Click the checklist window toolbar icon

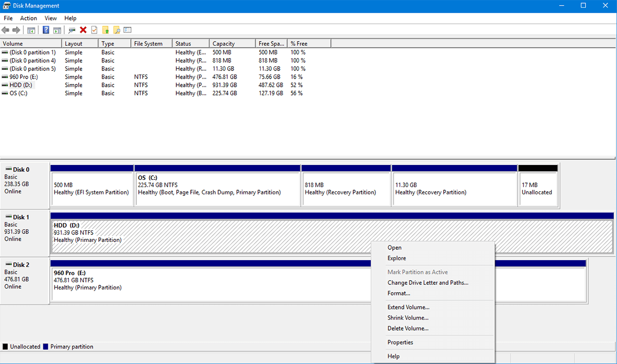(128, 30)
